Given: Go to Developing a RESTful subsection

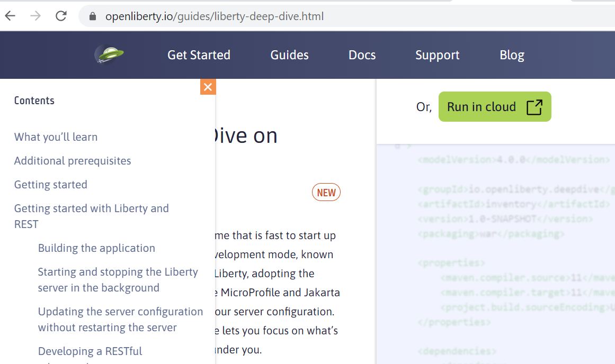Looking at the screenshot, I should point(90,351).
